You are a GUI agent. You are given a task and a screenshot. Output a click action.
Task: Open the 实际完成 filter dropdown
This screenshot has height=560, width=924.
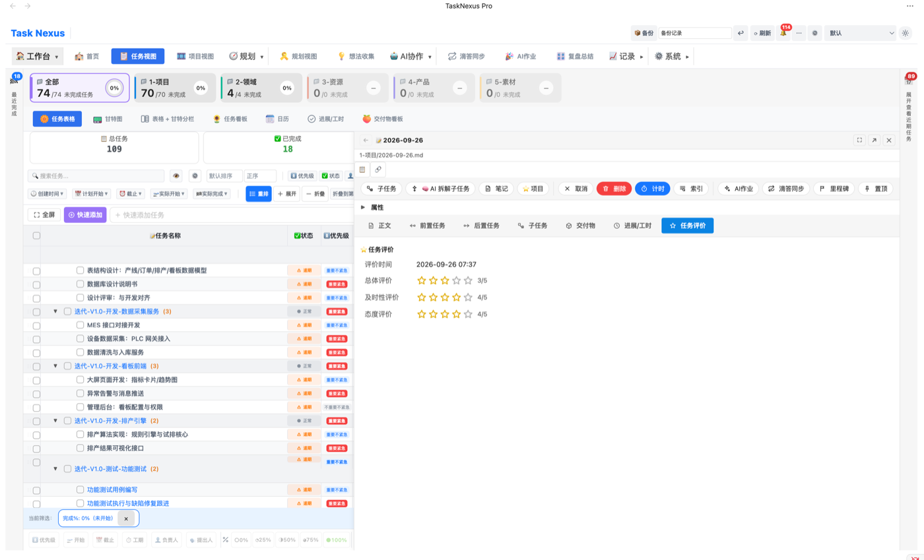point(211,194)
